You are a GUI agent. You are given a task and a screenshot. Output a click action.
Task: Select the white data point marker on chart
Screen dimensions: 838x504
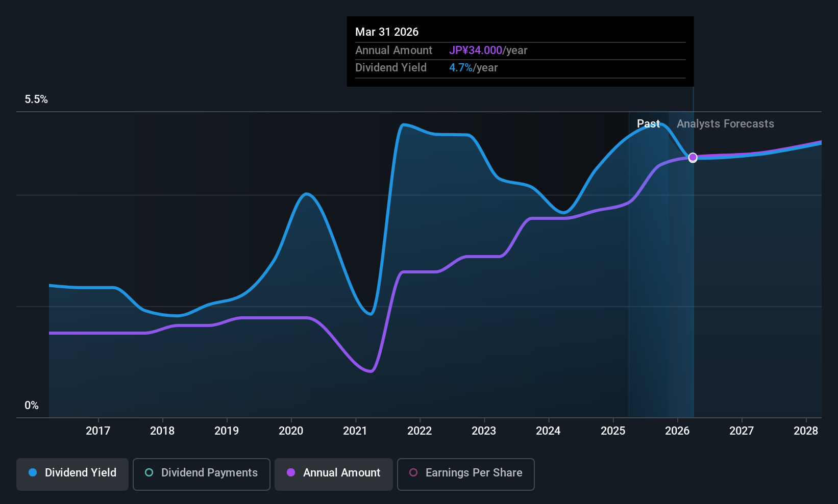pos(693,158)
